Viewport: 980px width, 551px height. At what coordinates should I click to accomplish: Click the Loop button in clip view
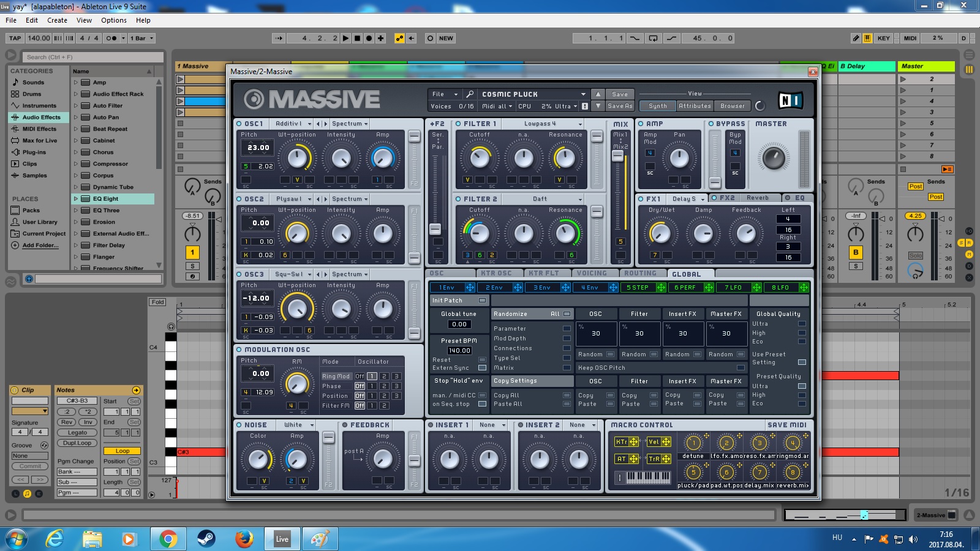(x=123, y=451)
